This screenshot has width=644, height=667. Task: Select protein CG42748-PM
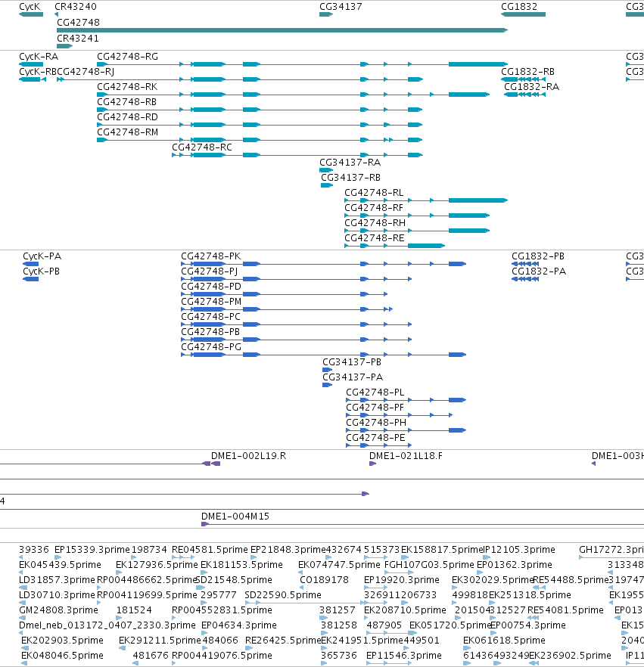[212, 302]
